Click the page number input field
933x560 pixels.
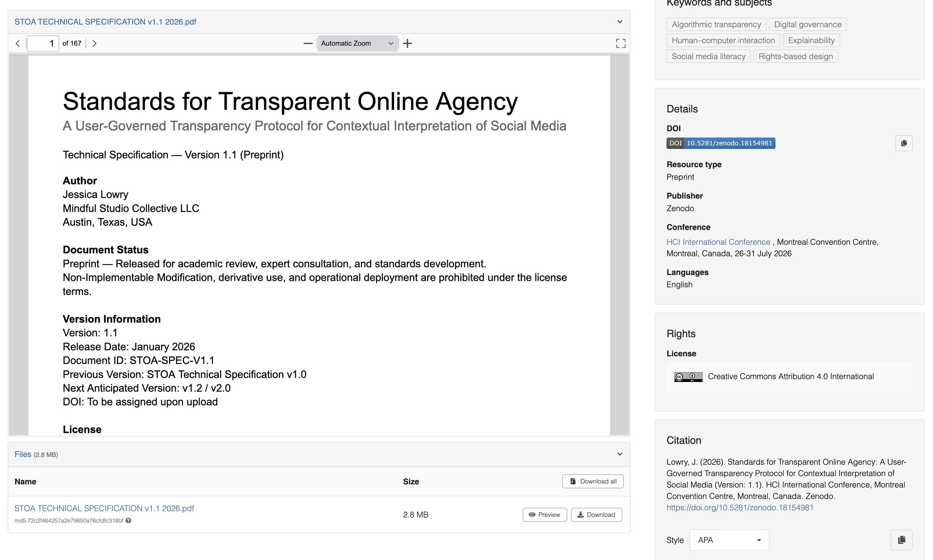pos(43,43)
